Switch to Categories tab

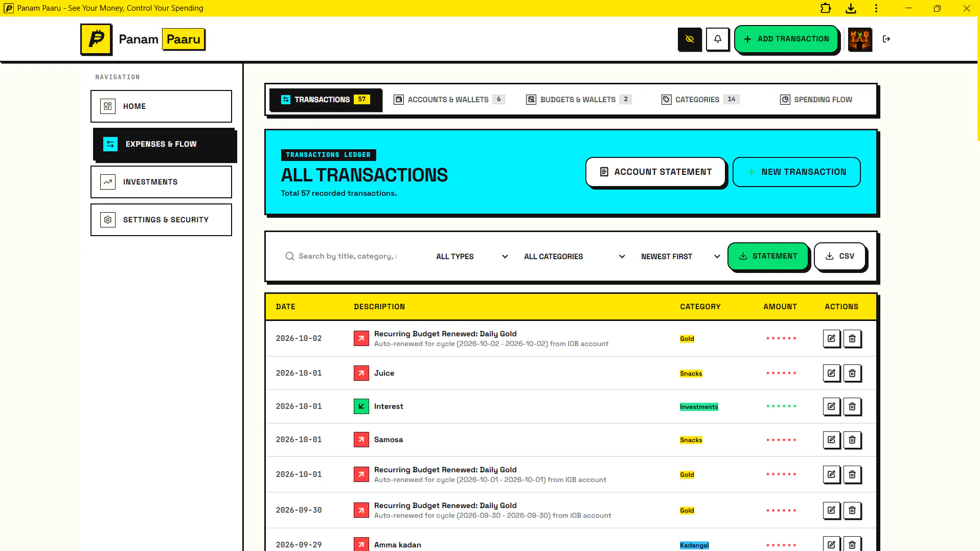point(700,100)
